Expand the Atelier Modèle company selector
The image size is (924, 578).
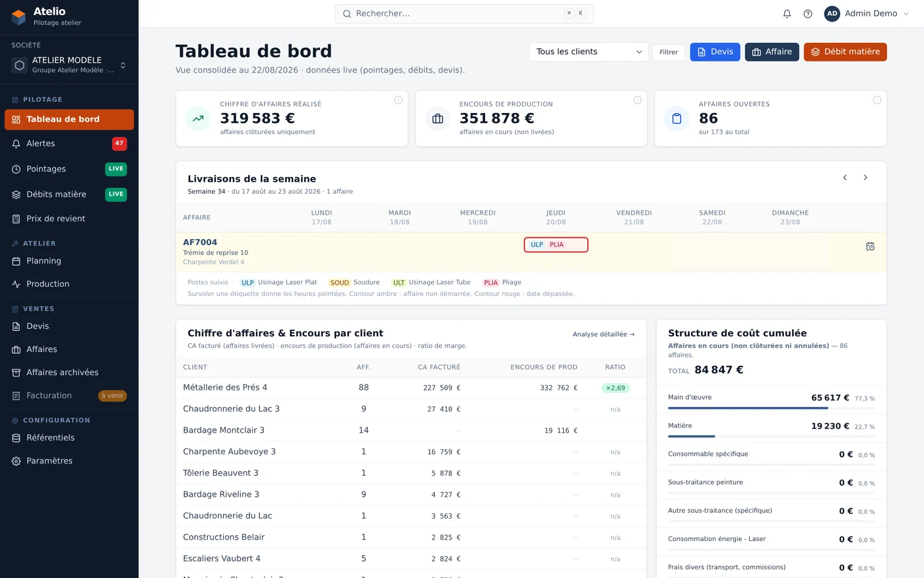69,65
